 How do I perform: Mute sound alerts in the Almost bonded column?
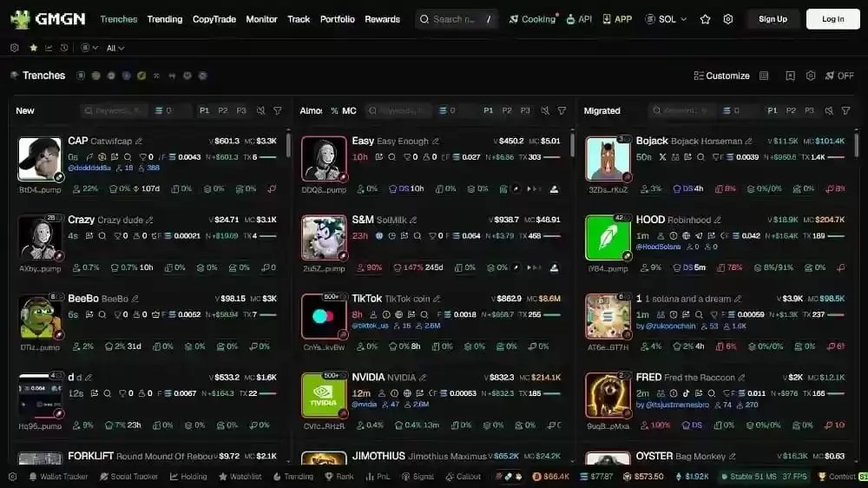click(x=545, y=110)
